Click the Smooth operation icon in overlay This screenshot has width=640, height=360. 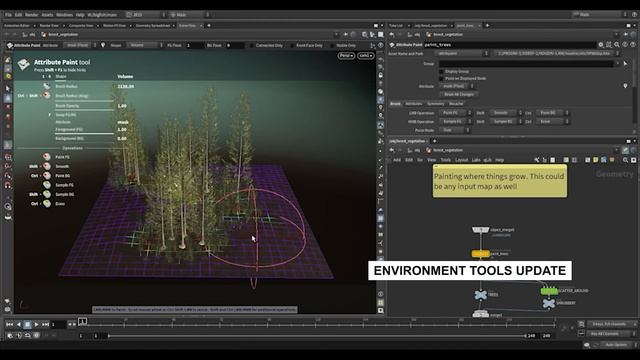tap(47, 166)
